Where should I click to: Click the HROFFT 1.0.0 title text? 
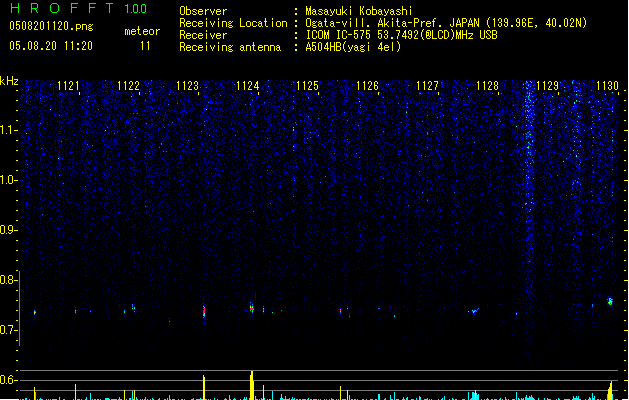[x=79, y=8]
